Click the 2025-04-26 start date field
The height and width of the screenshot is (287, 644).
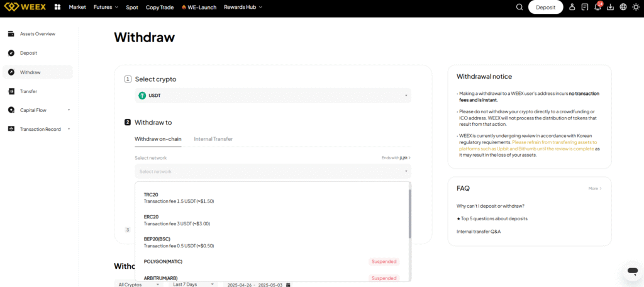240,284
